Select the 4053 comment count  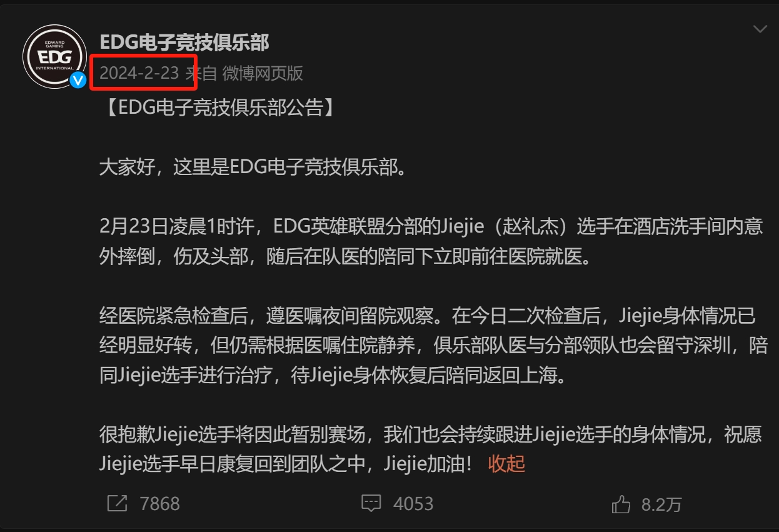413,504
